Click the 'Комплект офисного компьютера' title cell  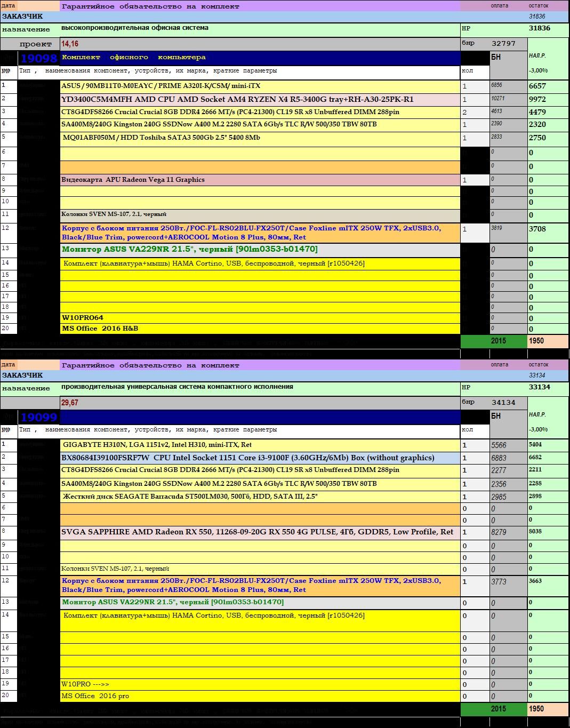point(260,58)
